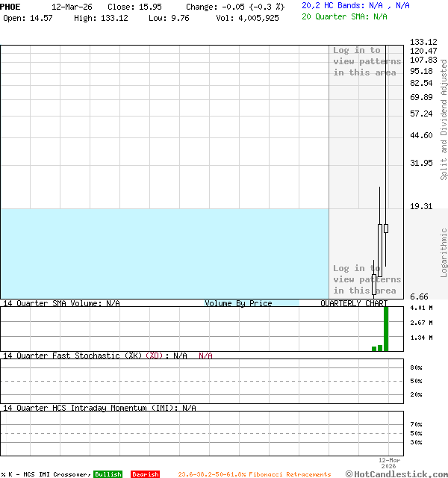
Task: Click the 20 Quarter SMA label
Action: pyautogui.click(x=344, y=16)
